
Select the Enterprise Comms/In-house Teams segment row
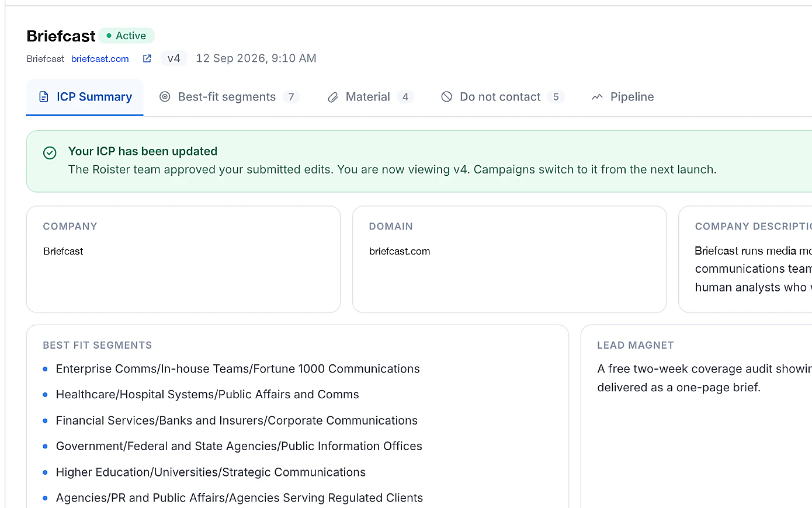click(x=238, y=369)
